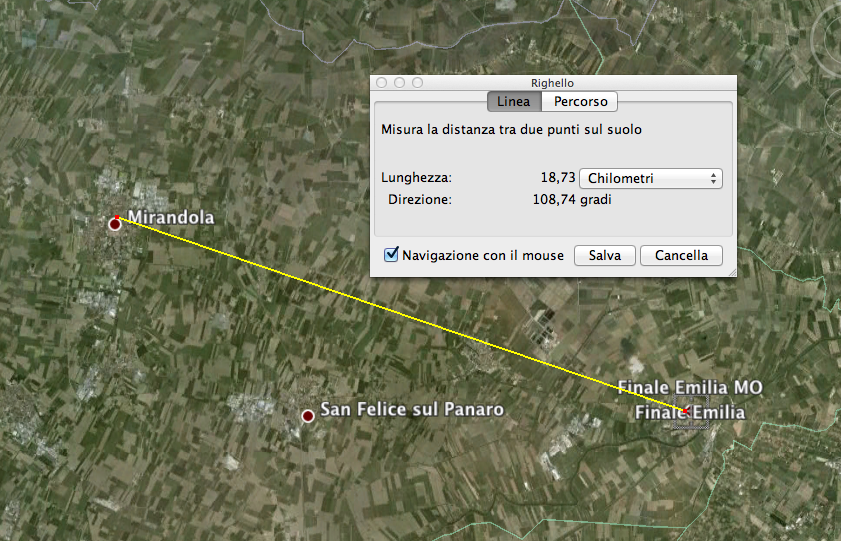Click the 18,73 length value

(558, 178)
